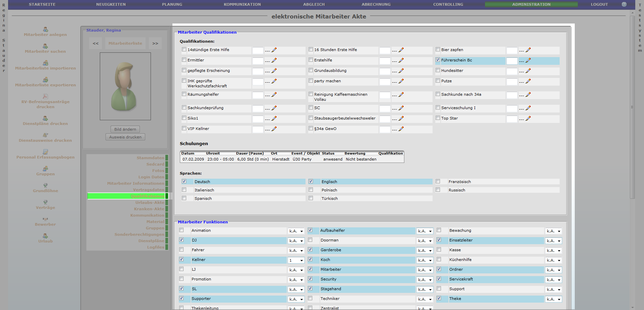
Task: Open the CONTROLLING menu
Action: [x=448, y=4]
